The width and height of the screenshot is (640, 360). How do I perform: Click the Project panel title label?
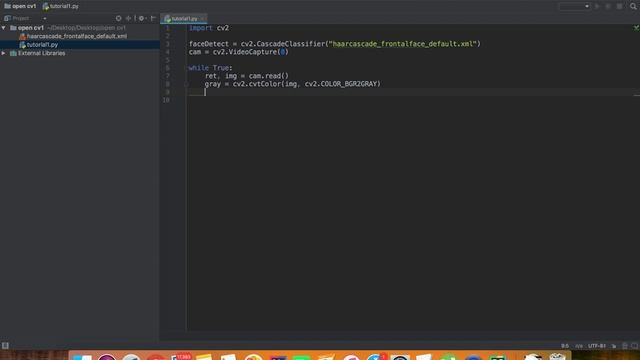[20, 18]
